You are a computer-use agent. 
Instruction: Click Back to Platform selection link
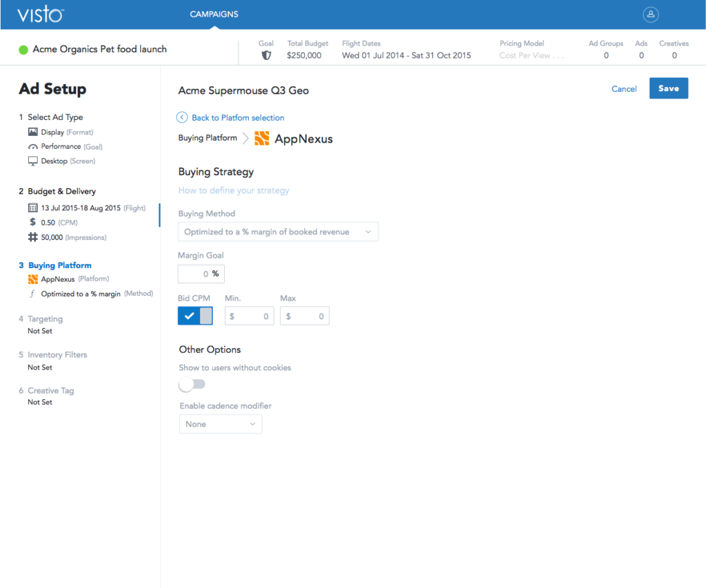238,117
